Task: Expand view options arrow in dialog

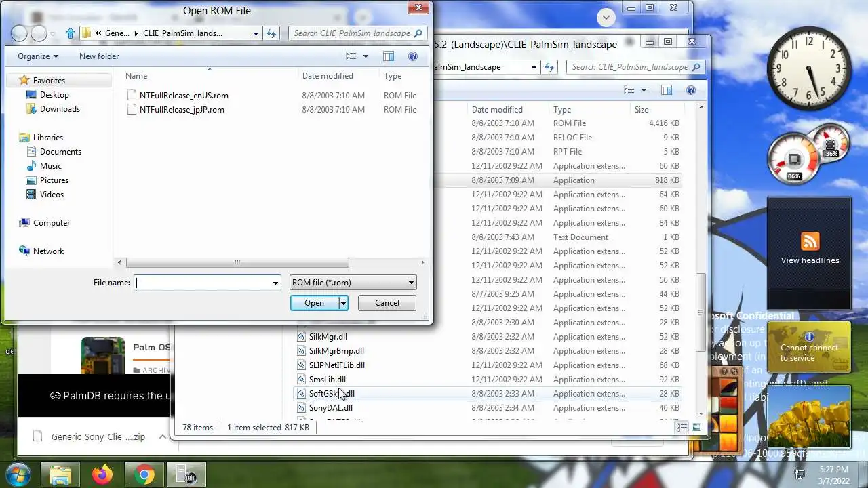Action: (x=366, y=56)
